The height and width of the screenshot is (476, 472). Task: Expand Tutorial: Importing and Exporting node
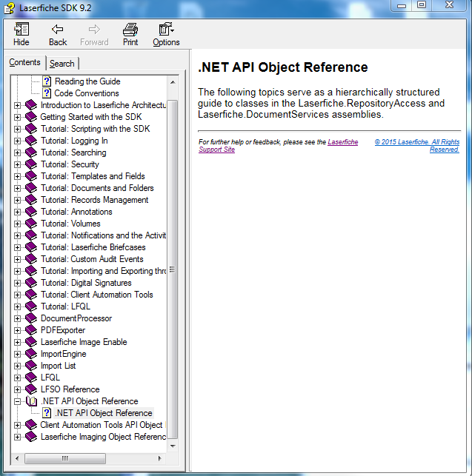click(17, 271)
